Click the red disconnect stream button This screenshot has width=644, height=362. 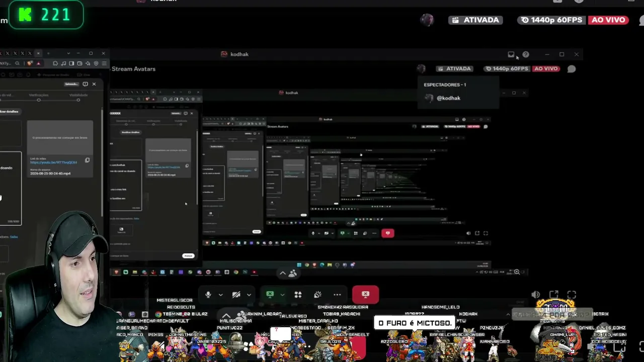tap(365, 294)
